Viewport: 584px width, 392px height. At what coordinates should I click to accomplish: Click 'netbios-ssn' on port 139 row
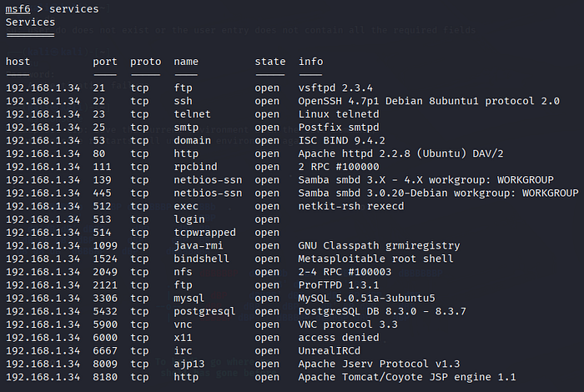pos(208,180)
